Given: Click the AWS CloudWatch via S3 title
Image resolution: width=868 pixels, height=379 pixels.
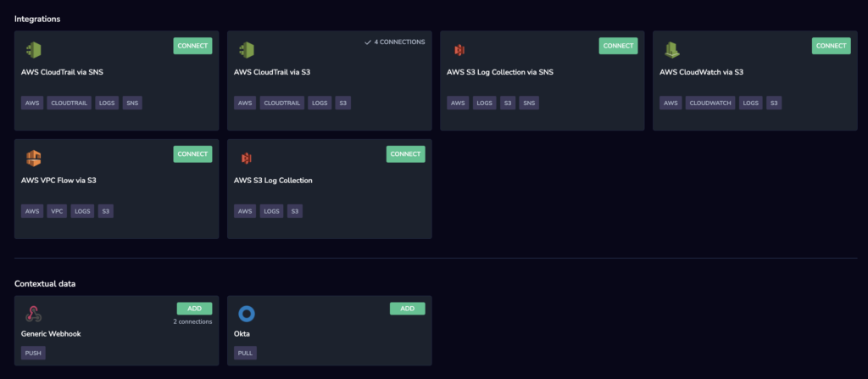Looking at the screenshot, I should click(x=699, y=72).
